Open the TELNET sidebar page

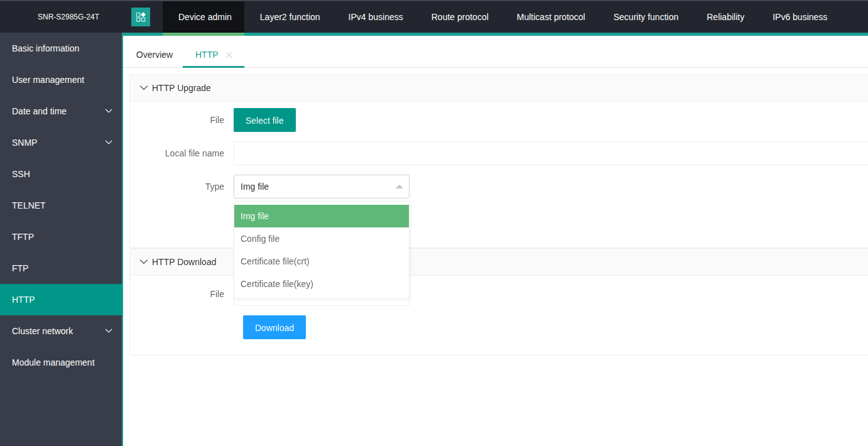point(61,205)
